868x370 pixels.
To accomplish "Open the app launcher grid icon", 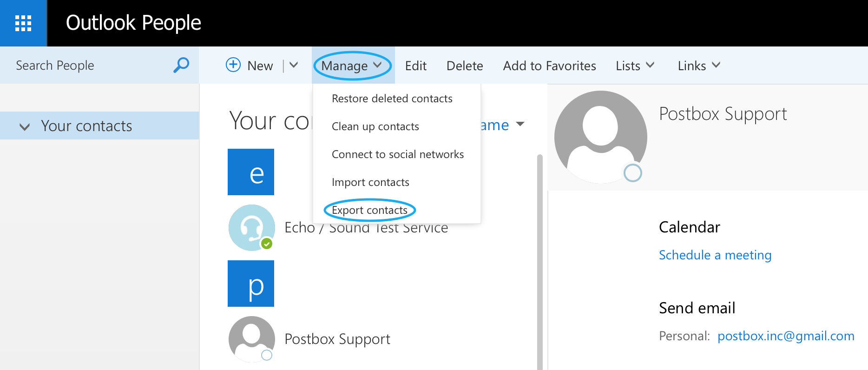I will (x=23, y=23).
